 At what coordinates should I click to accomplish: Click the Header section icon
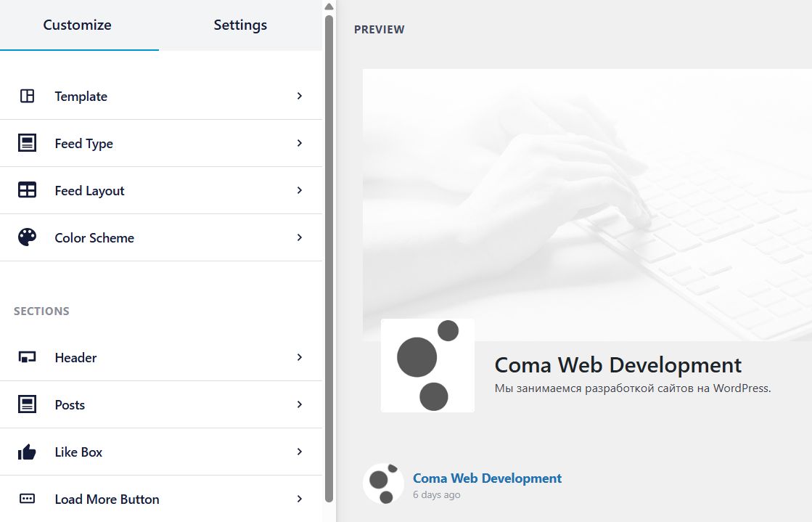(x=27, y=356)
